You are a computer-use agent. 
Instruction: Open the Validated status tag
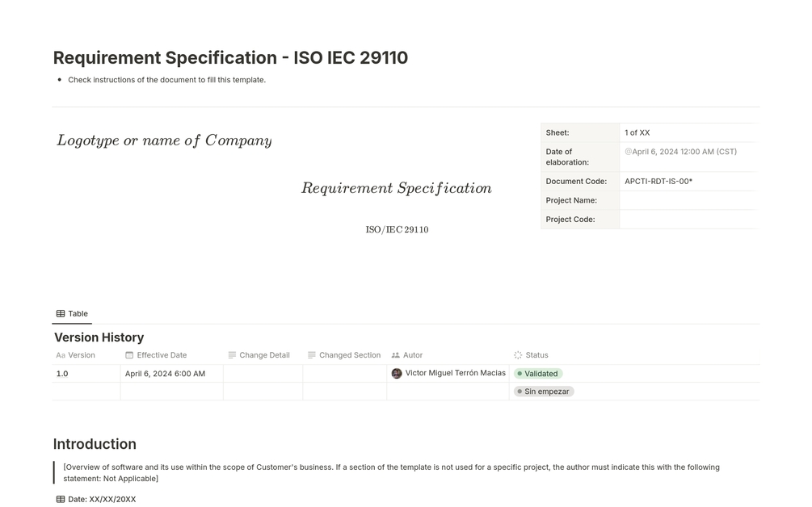538,374
